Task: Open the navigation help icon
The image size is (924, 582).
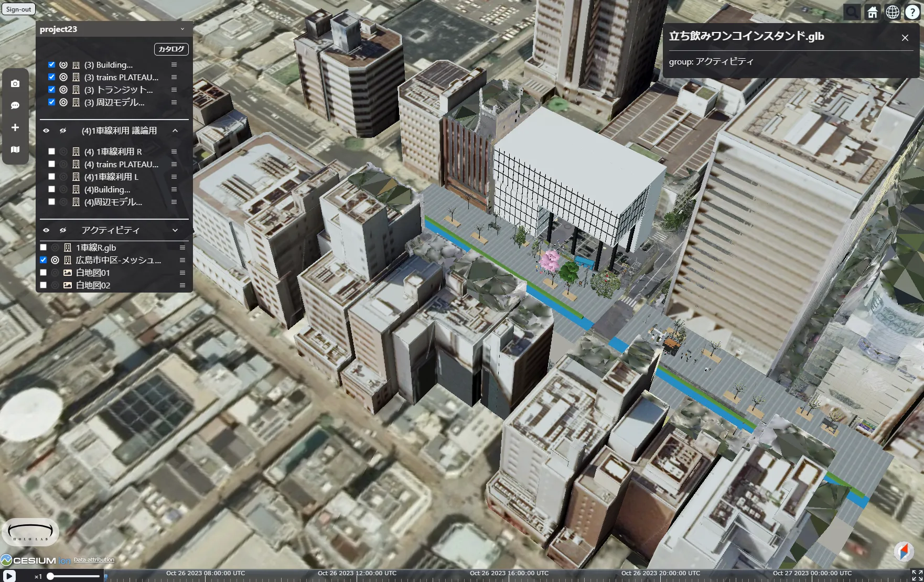Action: point(912,12)
